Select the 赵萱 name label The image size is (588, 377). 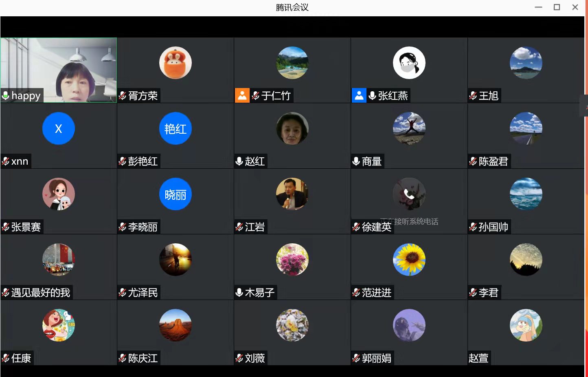(x=478, y=358)
